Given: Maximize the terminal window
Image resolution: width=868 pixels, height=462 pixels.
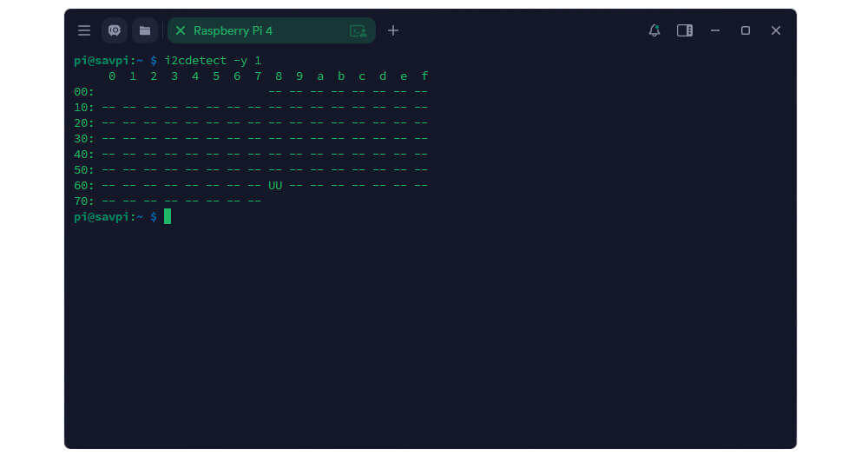Looking at the screenshot, I should (x=746, y=30).
